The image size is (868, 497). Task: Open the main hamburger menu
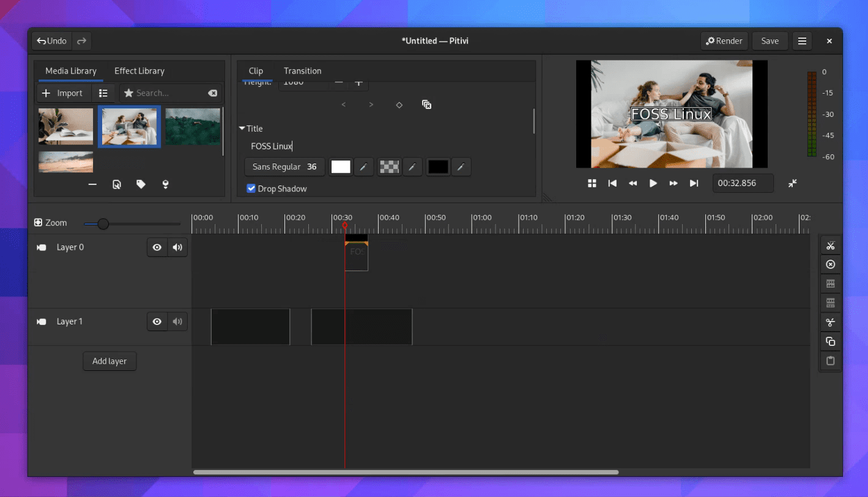point(802,41)
